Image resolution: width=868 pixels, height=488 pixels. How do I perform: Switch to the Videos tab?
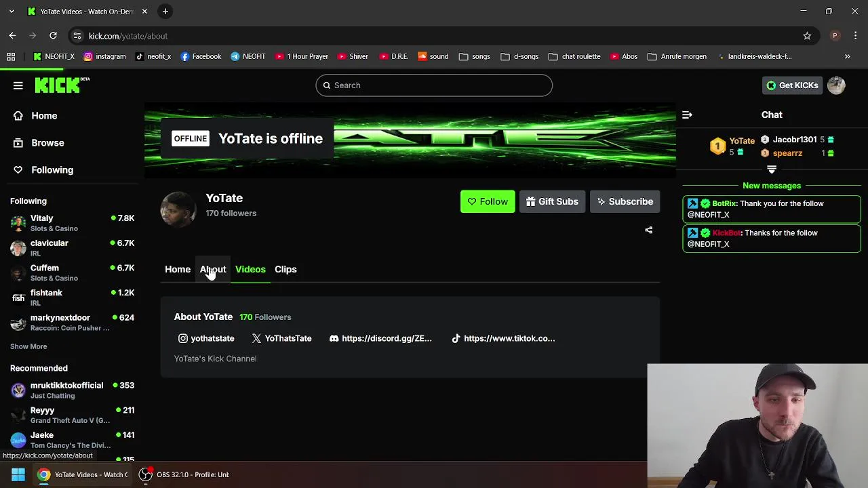click(250, 269)
